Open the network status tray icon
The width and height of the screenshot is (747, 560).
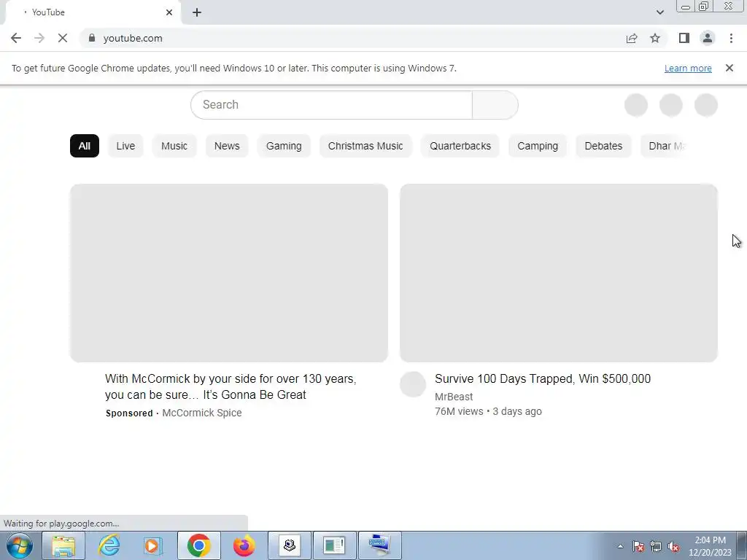656,546
